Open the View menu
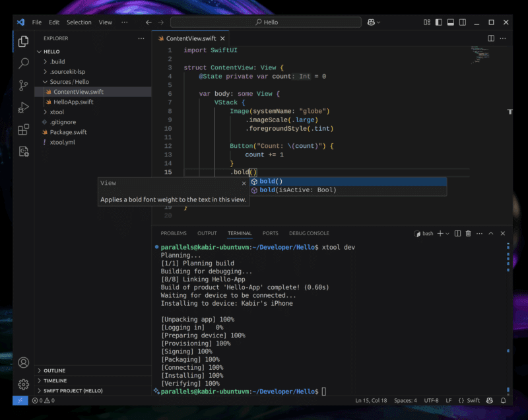This screenshot has width=528, height=420. click(x=105, y=22)
